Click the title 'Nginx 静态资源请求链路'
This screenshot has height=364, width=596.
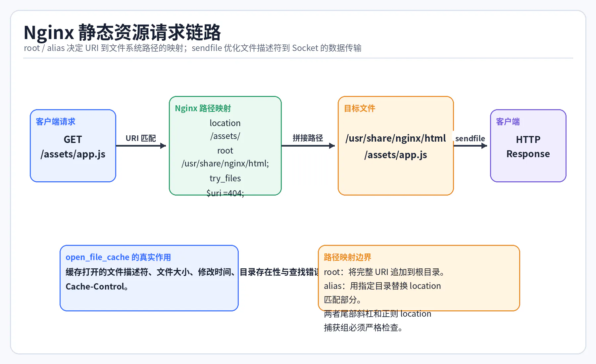click(122, 32)
